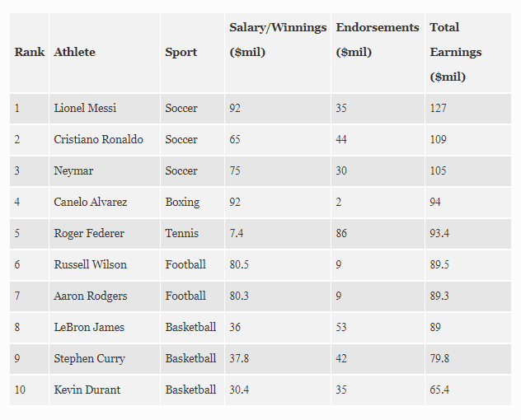Viewport: 521px width, 420px height.
Task: Select the Lionel Messi cell
Action: click(x=85, y=108)
